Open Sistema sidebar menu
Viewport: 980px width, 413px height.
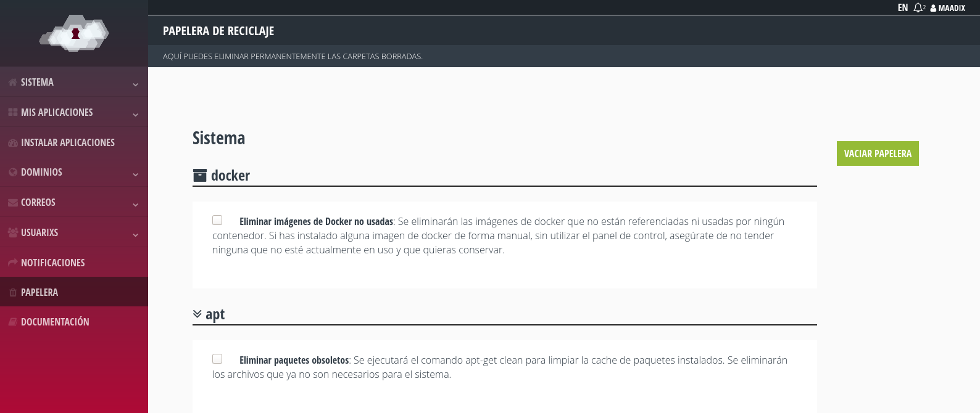tap(74, 82)
